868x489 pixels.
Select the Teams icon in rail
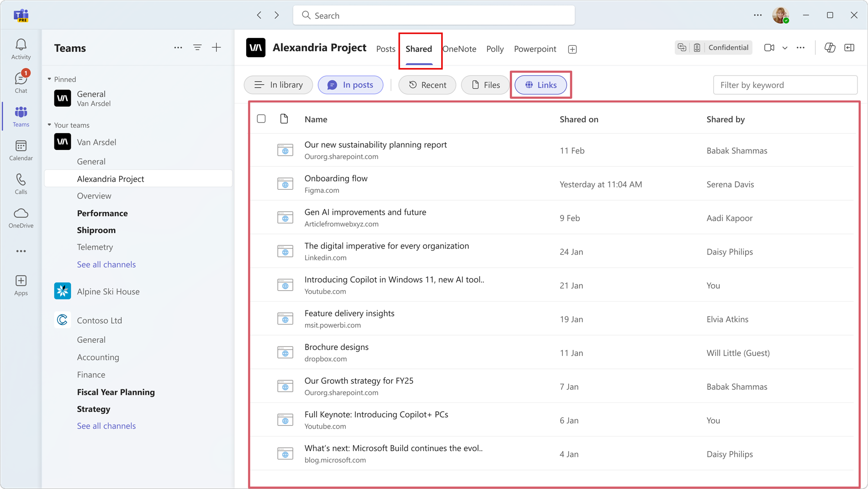[21, 116]
